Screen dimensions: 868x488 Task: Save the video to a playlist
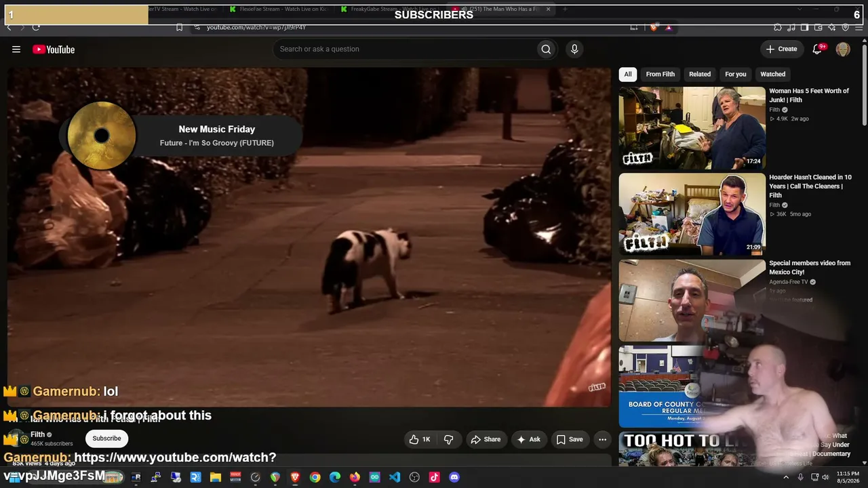[570, 439]
